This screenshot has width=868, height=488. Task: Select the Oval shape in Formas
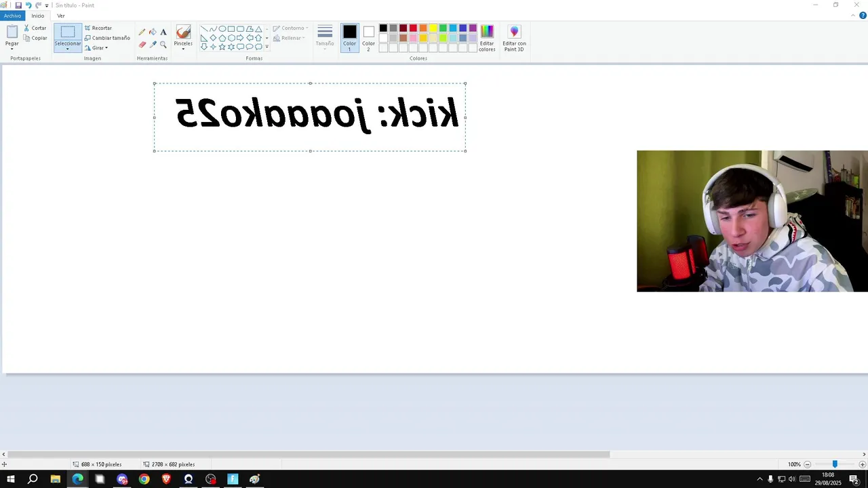point(222,29)
